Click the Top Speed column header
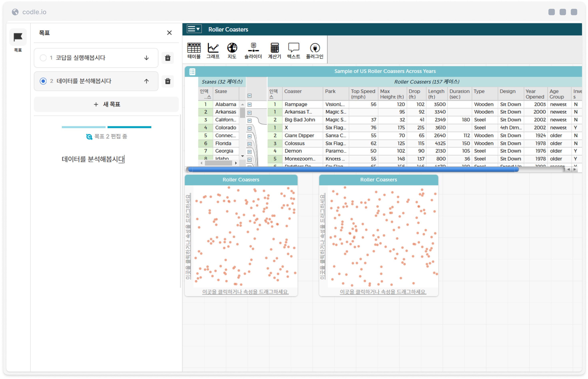The width and height of the screenshot is (588, 379). click(363, 94)
